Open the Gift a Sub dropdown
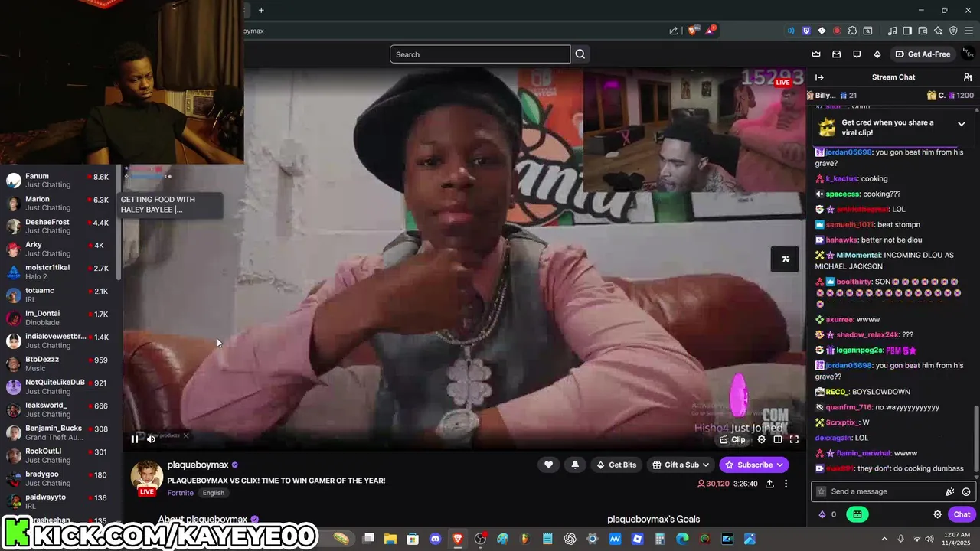 click(681, 465)
